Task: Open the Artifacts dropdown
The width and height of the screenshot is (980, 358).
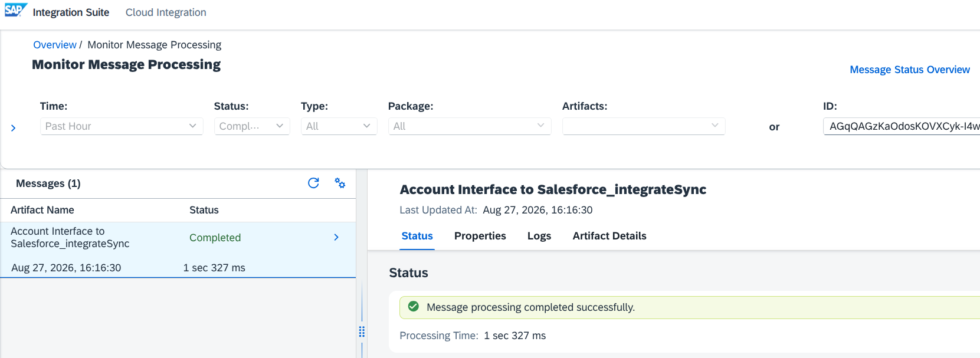Action: point(644,126)
